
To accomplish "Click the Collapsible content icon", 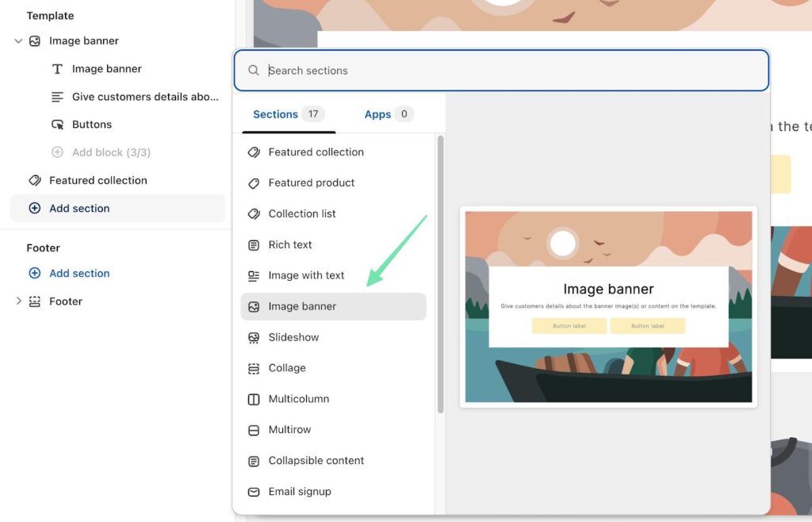I will 254,461.
